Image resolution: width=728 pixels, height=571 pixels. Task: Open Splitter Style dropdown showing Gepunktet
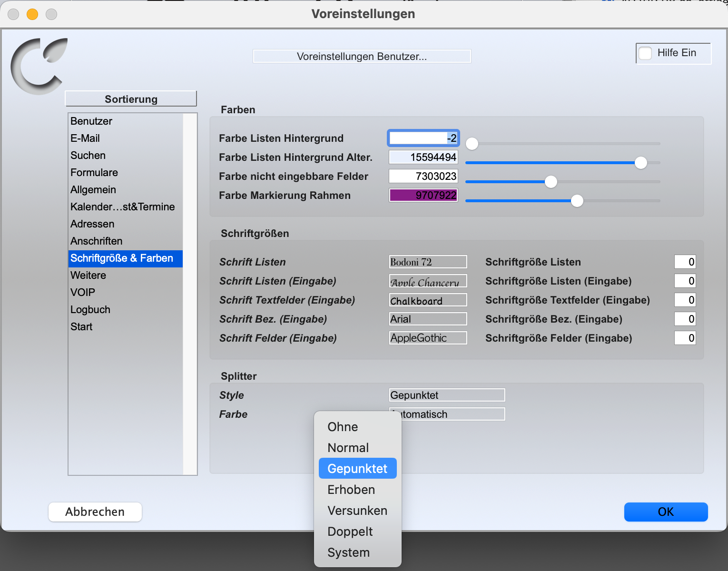coord(447,395)
